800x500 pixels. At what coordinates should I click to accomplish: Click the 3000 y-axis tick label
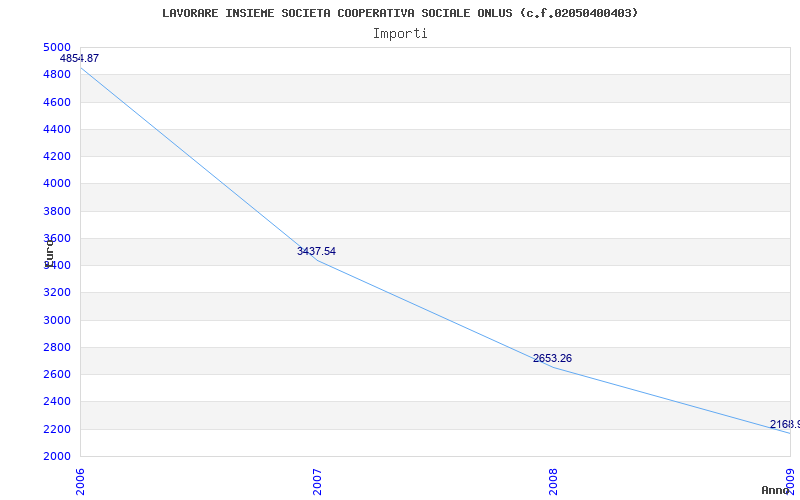click(x=57, y=320)
